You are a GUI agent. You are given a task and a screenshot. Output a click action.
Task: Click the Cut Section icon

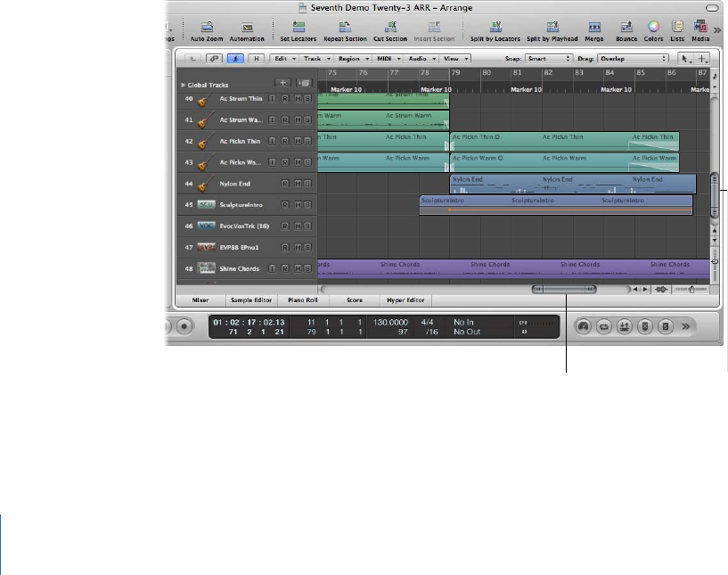pyautogui.click(x=390, y=27)
